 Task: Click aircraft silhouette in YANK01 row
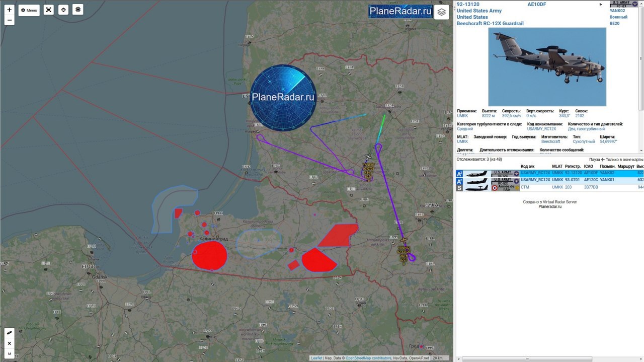tap(477, 180)
